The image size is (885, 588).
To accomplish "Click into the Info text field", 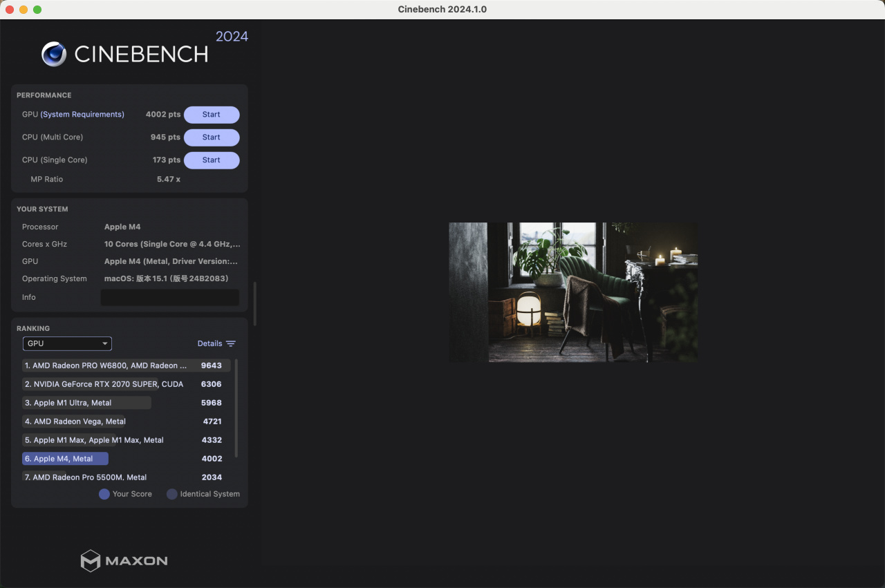I will (x=170, y=297).
